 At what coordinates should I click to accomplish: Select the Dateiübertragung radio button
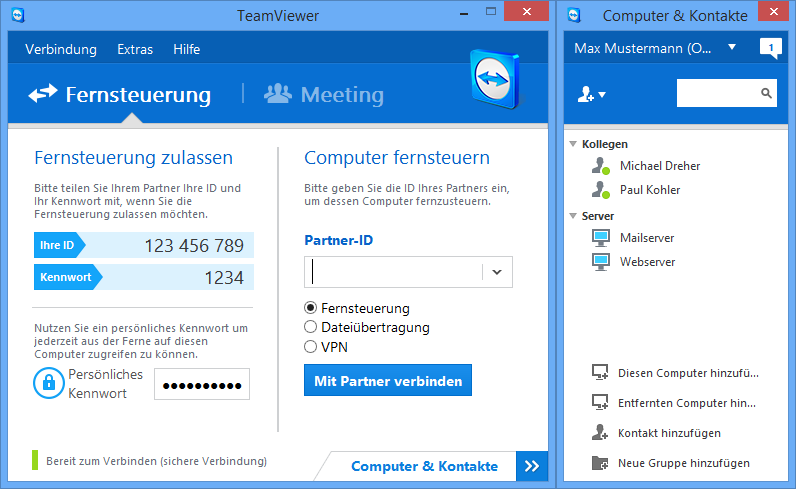(310, 327)
